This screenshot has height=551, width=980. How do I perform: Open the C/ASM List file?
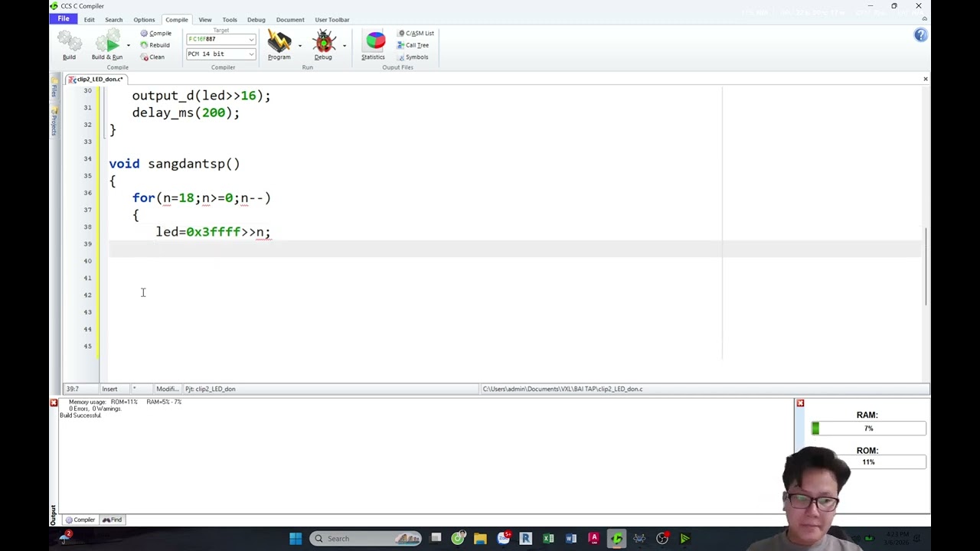coord(416,33)
